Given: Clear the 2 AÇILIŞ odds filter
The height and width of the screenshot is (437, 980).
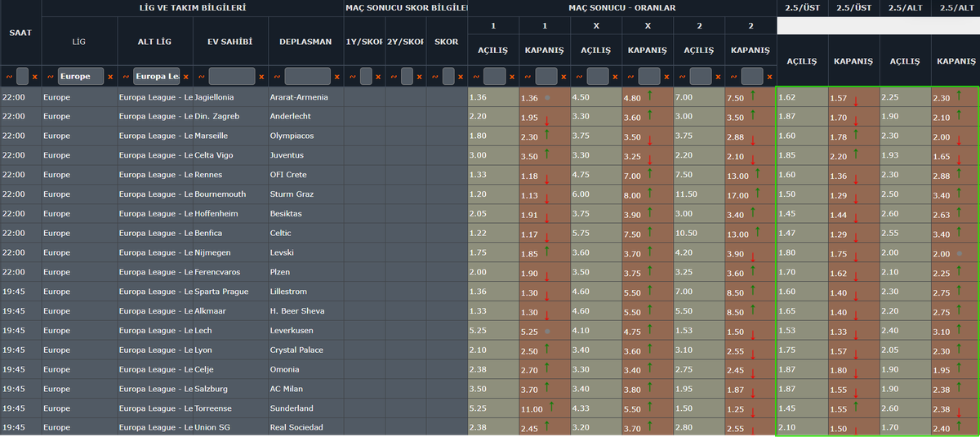Looking at the screenshot, I should pos(718,77).
